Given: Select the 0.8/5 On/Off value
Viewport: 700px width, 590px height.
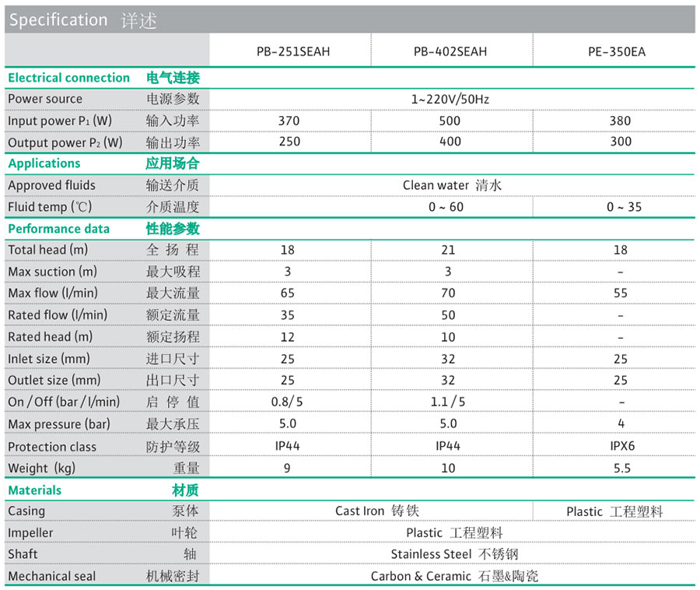Looking at the screenshot, I should click(x=288, y=402).
